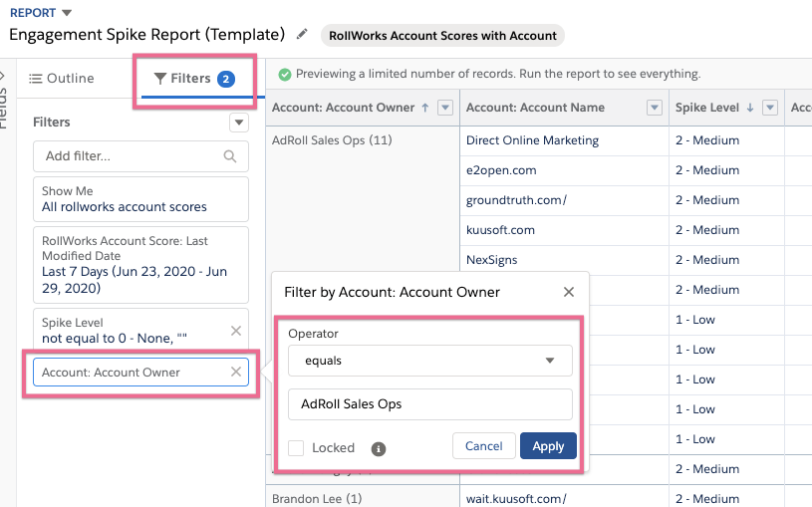This screenshot has width=812, height=507.
Task: Open the e2open.com account link
Action: [501, 170]
